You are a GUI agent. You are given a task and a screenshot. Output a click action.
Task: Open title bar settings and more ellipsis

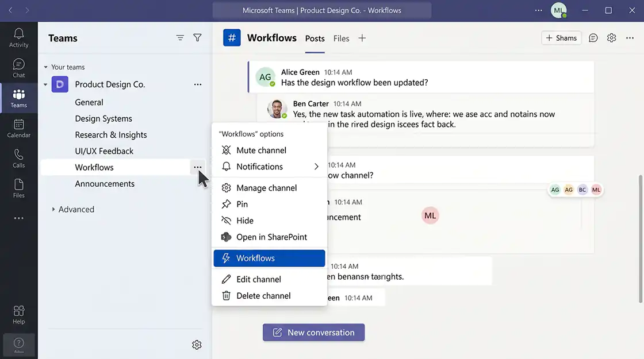point(538,10)
